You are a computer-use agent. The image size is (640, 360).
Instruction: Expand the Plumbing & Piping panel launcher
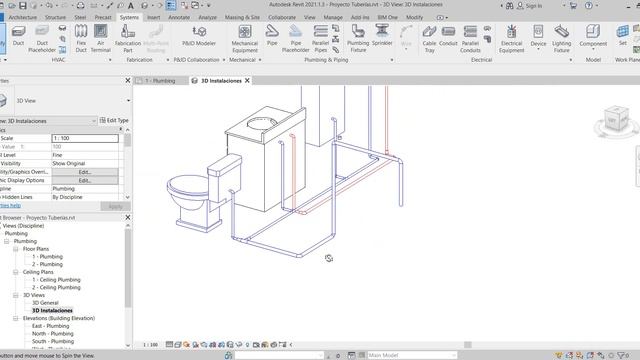tap(392, 60)
